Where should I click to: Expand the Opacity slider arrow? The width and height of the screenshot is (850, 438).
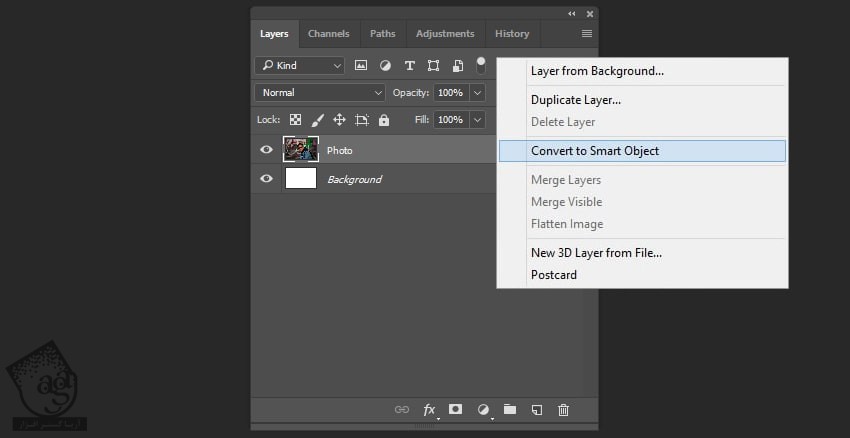coord(477,93)
